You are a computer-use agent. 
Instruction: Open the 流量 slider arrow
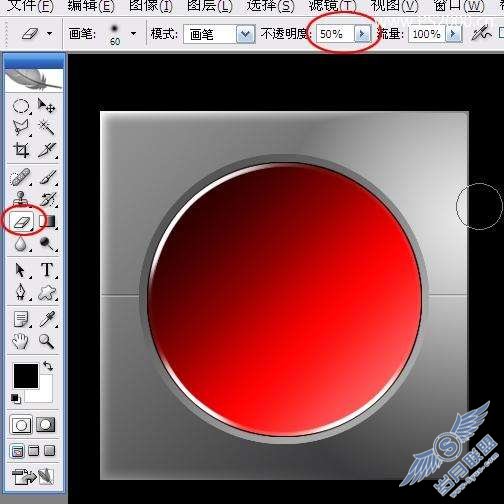coord(454,34)
